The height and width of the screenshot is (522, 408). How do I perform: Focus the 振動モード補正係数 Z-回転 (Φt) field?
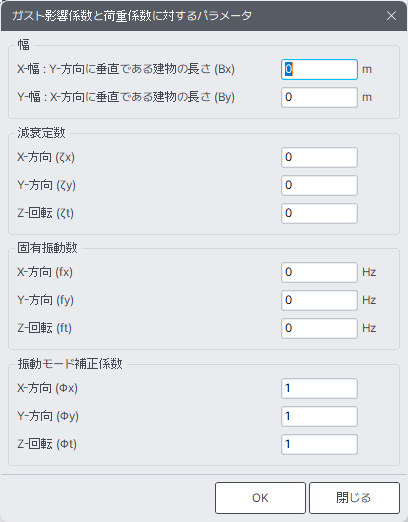coord(319,444)
